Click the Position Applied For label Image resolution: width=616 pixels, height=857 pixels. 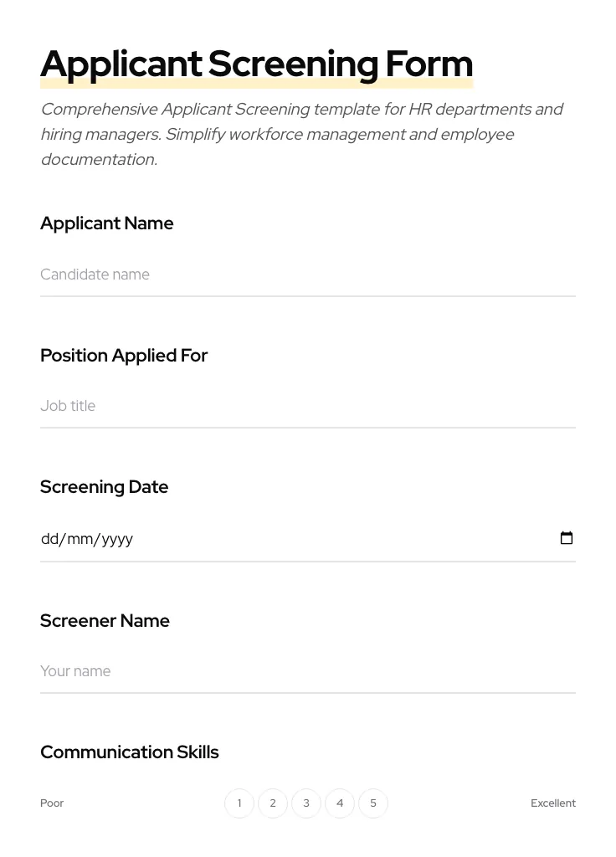pyautogui.click(x=124, y=355)
